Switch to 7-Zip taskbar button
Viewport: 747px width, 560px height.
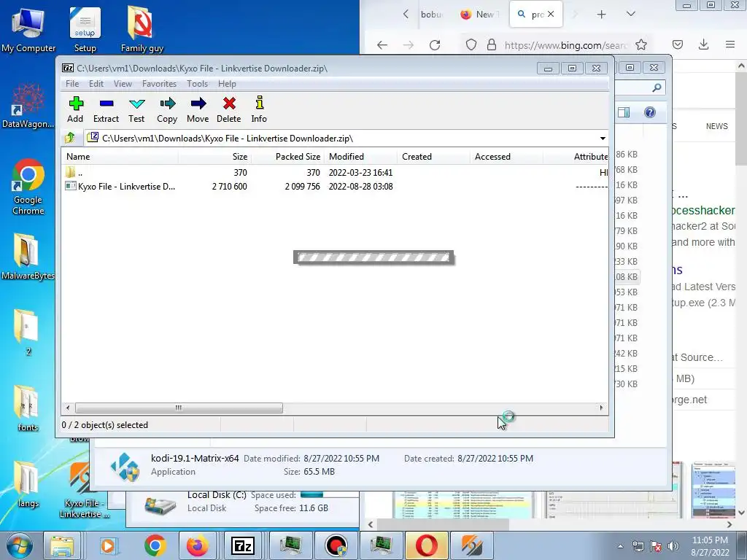(x=242, y=545)
